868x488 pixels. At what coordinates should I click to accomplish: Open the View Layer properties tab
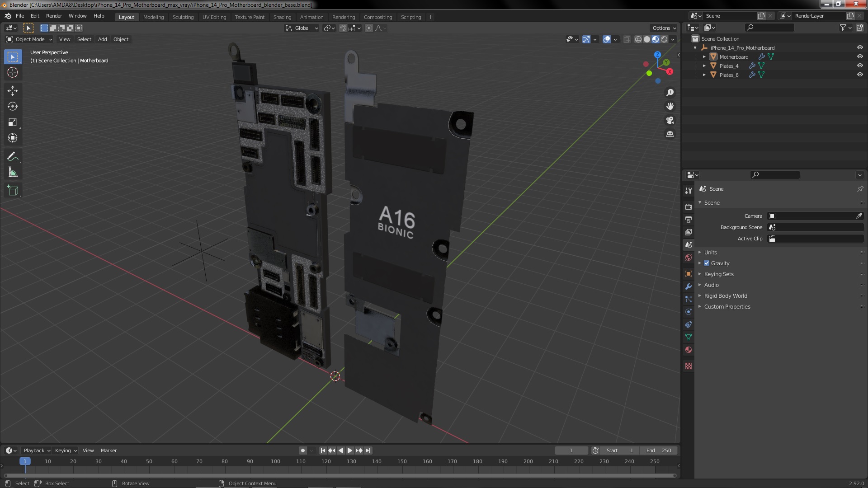(689, 232)
